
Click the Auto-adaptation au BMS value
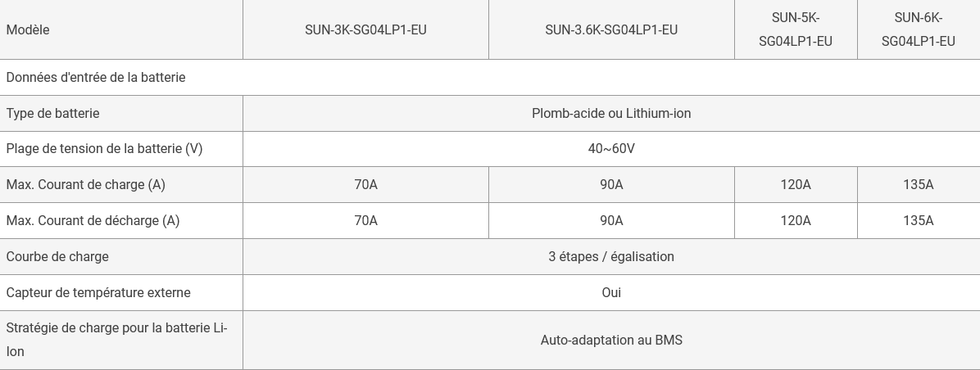[x=611, y=340]
